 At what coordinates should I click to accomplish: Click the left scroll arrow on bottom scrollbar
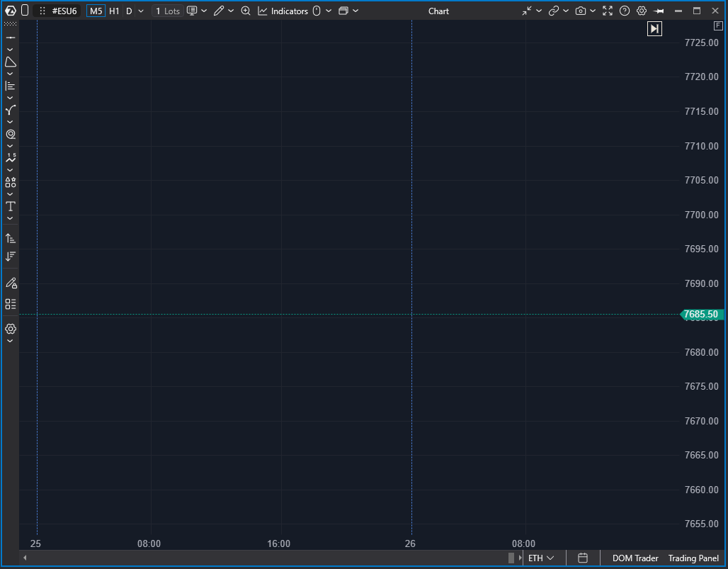point(25,558)
